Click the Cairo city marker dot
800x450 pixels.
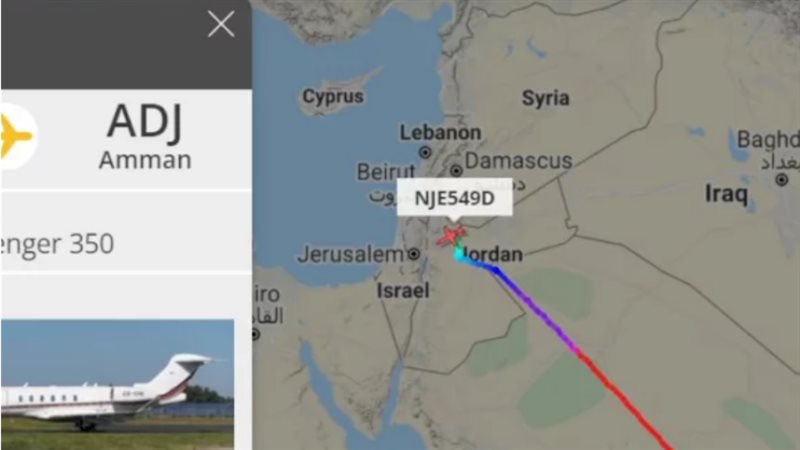(255, 335)
